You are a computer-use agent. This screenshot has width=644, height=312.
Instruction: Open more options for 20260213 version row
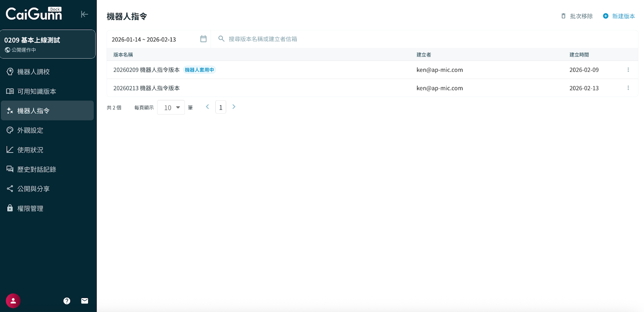click(x=628, y=88)
